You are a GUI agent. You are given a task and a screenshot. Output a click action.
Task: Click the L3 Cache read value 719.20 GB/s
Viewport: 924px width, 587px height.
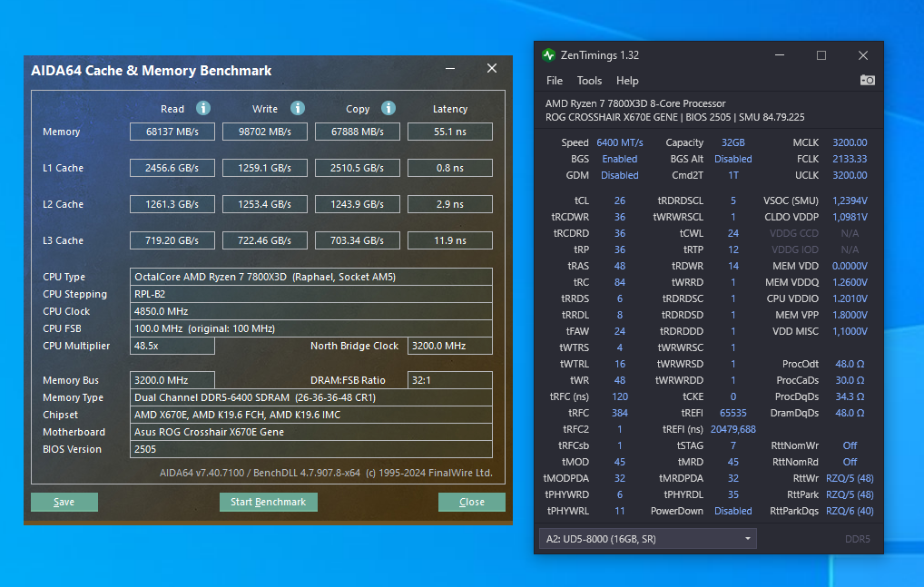(x=172, y=240)
